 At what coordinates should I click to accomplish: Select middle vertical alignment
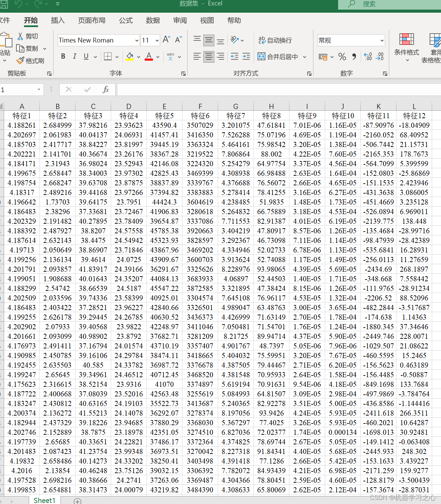tap(209, 40)
